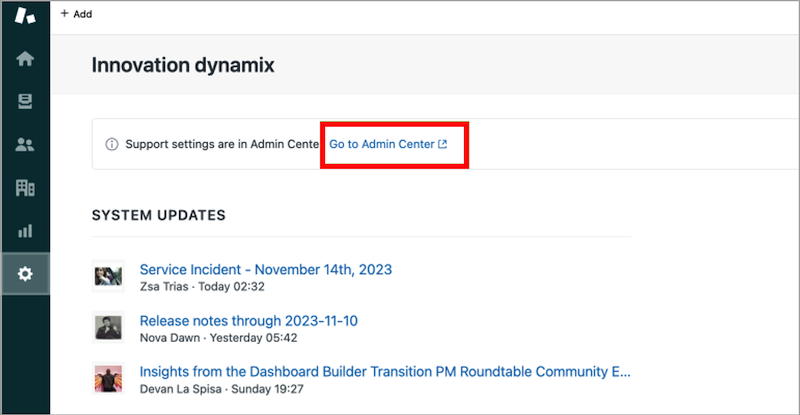Click Zsa Trias avatar thumbnail

[x=108, y=276]
